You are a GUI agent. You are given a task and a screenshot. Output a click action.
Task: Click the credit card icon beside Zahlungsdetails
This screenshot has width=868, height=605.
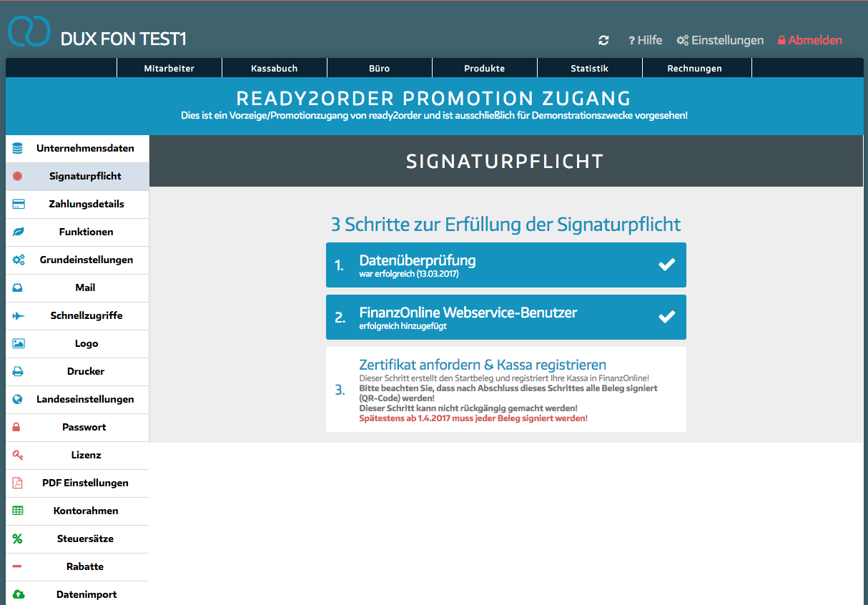tap(19, 205)
